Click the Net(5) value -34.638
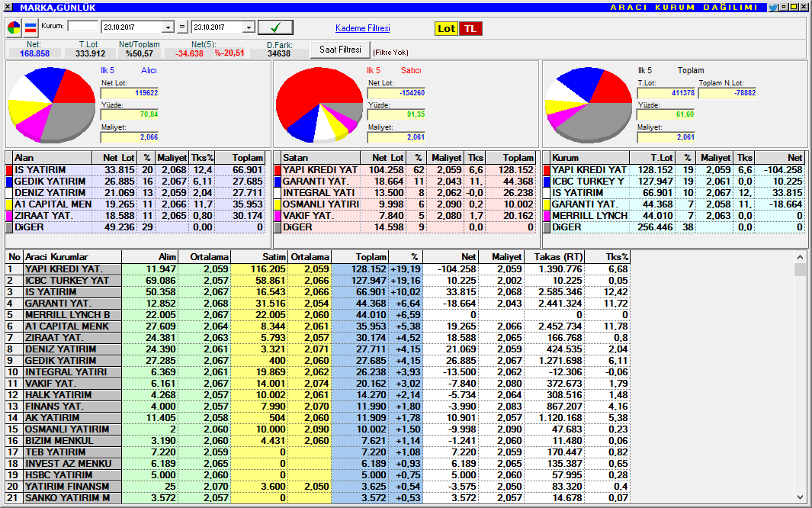The width and height of the screenshot is (812, 508). point(189,53)
